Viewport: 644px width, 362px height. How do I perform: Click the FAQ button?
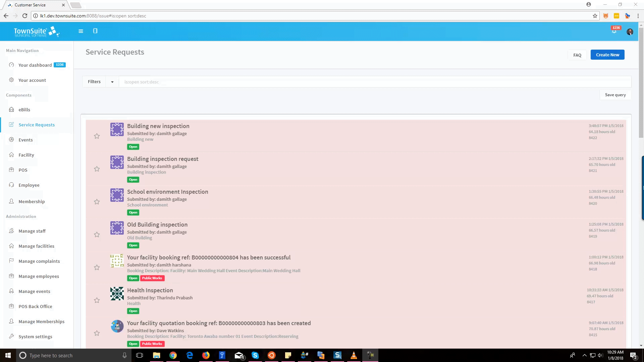[x=577, y=55]
